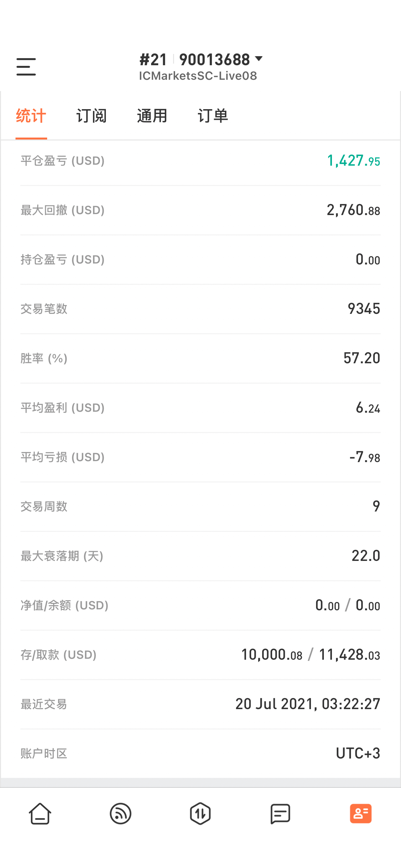Tap the home icon in bottom bar
Image resolution: width=401 pixels, height=868 pixels.
(40, 813)
